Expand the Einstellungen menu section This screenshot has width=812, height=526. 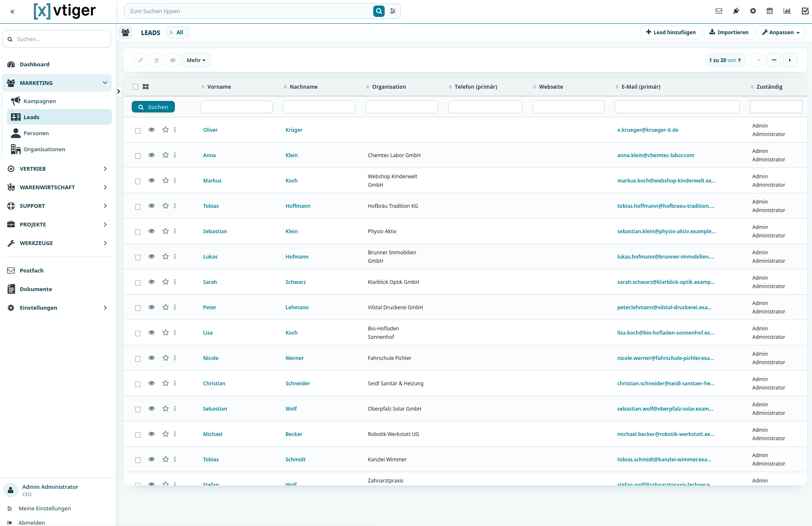click(x=57, y=308)
